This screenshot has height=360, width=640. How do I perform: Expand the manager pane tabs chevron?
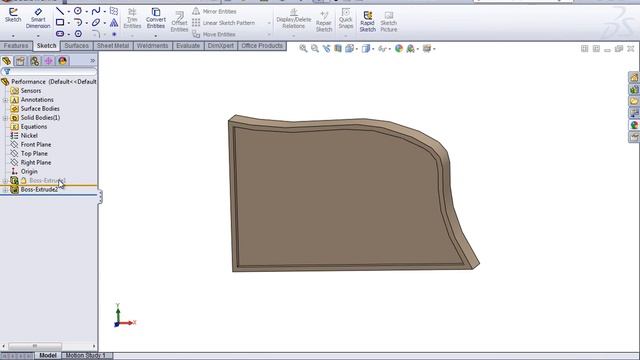point(93,61)
